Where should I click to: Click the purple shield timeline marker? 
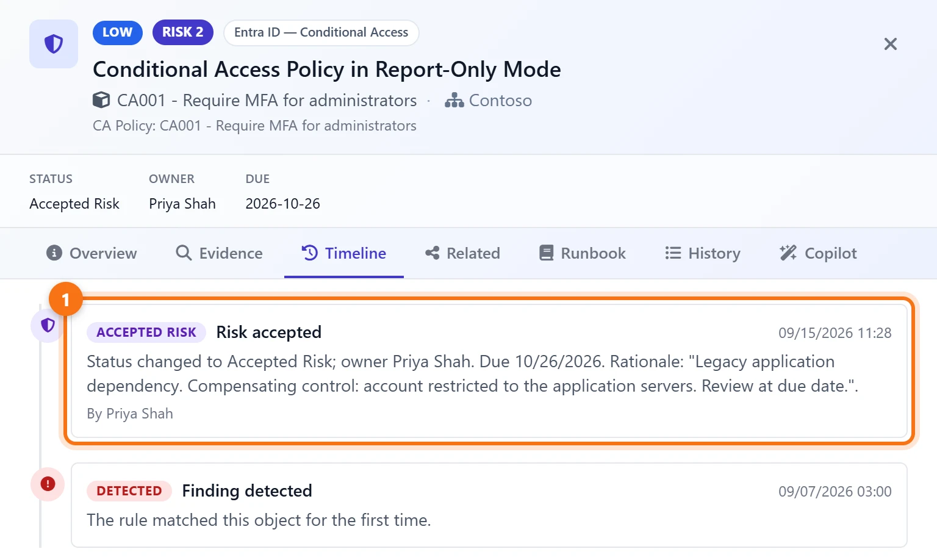(48, 325)
